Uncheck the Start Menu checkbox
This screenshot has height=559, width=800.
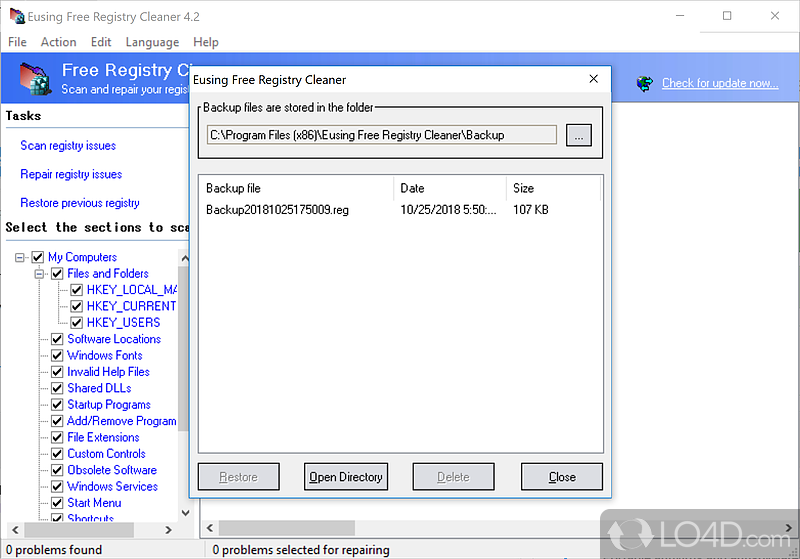[57, 502]
